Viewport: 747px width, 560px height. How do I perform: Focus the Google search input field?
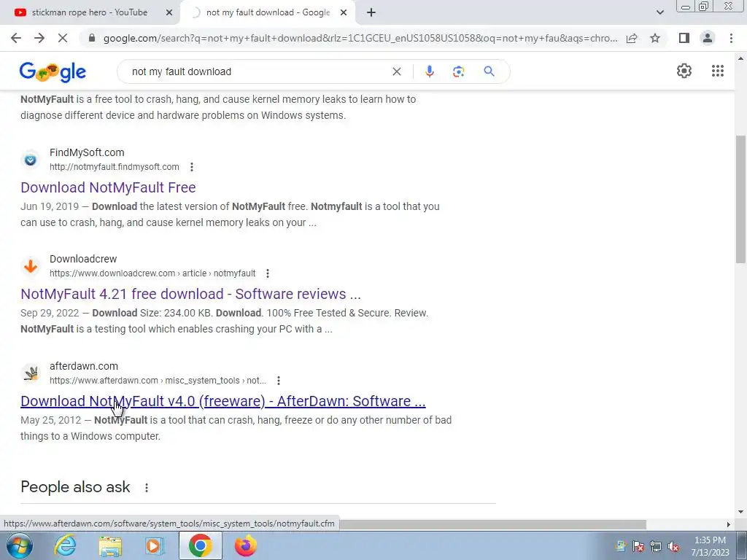[x=258, y=71]
